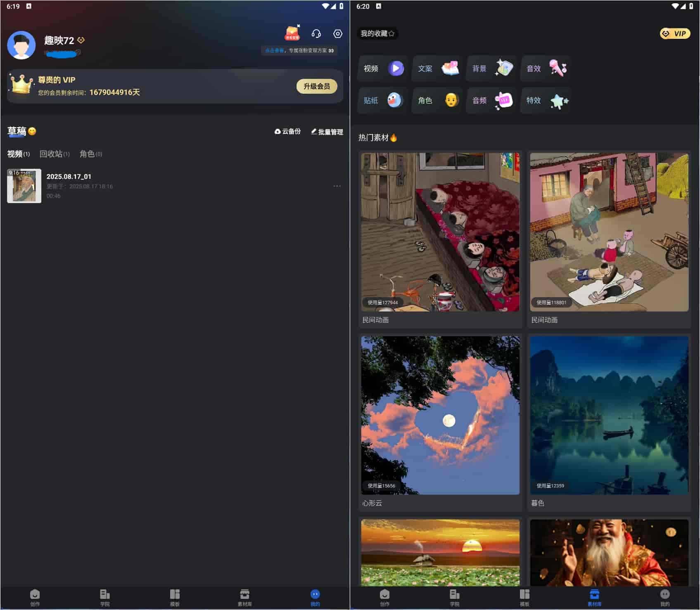
Task: Open the 文案 material category
Action: coord(437,69)
